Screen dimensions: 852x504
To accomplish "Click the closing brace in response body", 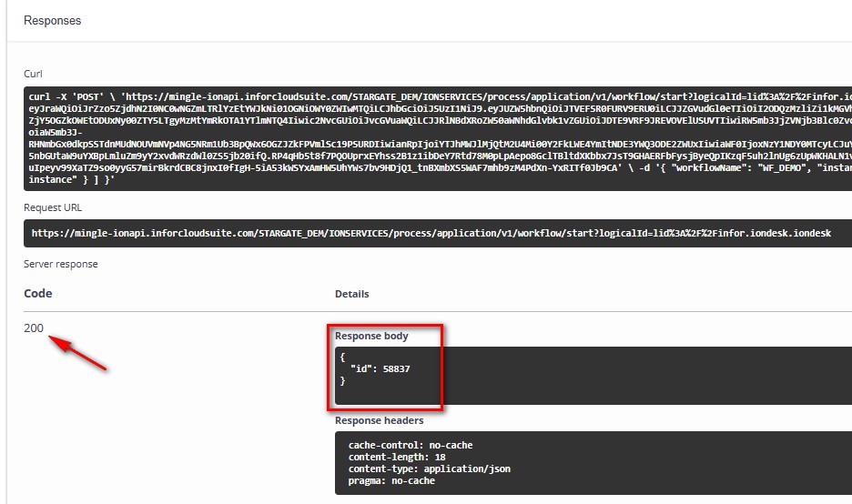I will pos(342,380).
